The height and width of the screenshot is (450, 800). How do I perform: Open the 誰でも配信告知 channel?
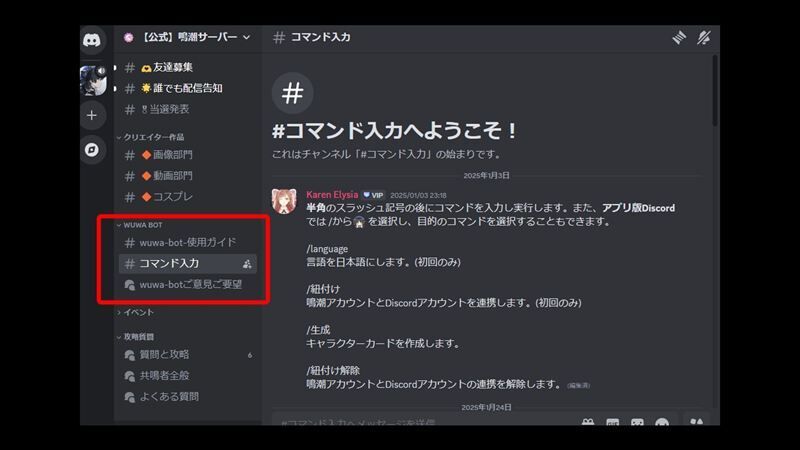point(187,88)
